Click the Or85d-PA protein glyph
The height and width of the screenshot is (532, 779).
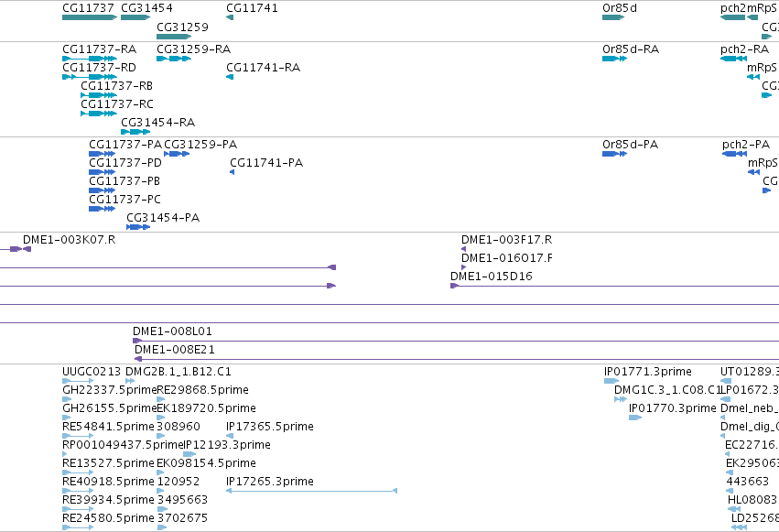pos(614,154)
